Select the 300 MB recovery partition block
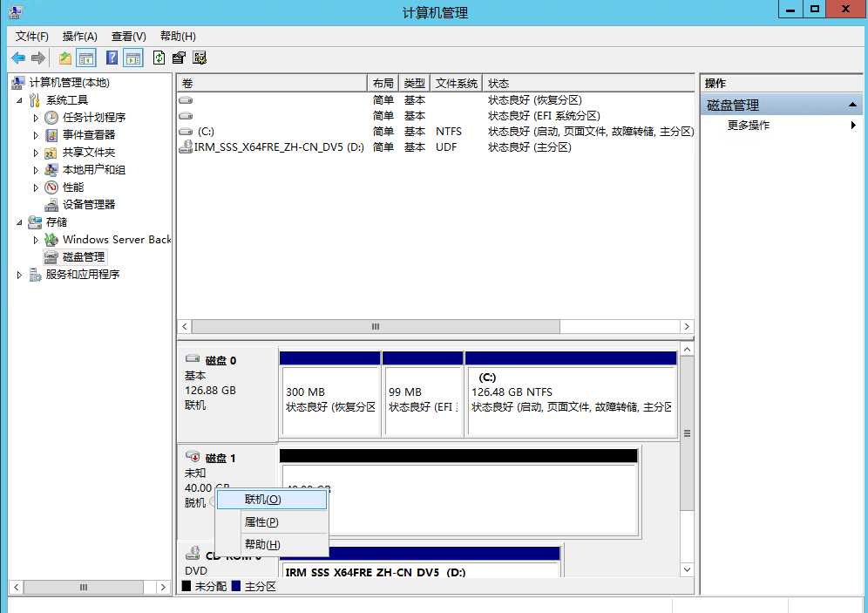The image size is (868, 613). tap(330, 394)
